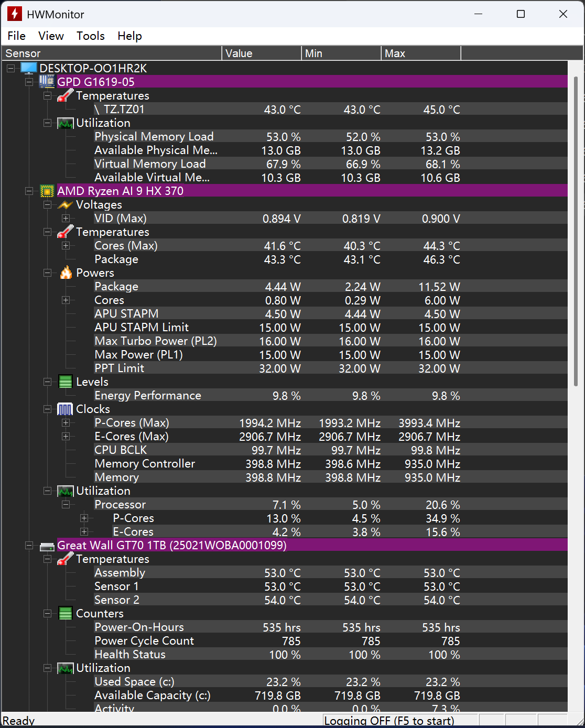Expand the P-Cores utilization row
The height and width of the screenshot is (728, 585).
point(84,518)
